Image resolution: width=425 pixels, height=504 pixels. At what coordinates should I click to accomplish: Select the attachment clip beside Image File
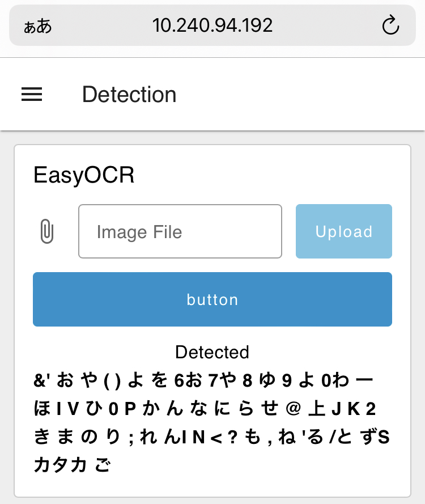point(47,231)
